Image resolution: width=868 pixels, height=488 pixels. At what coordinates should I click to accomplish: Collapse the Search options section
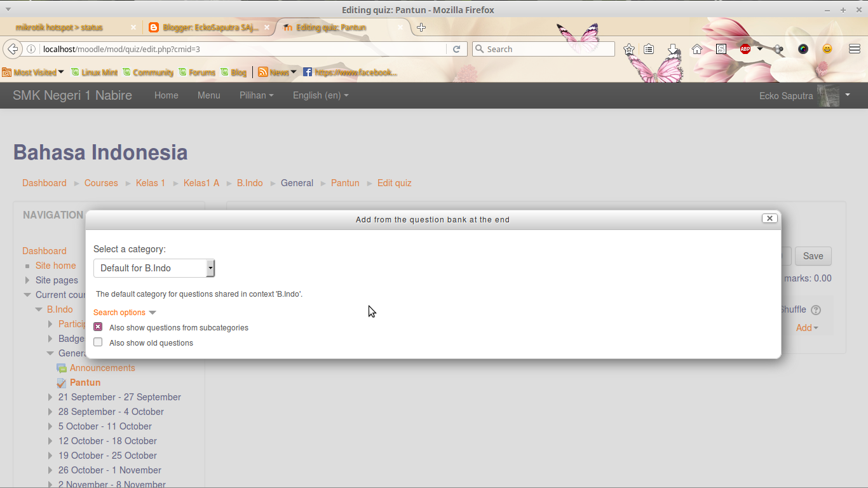125,313
